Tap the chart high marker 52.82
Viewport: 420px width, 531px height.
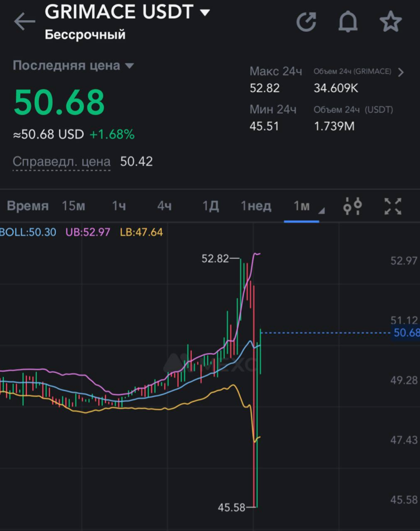click(x=215, y=259)
